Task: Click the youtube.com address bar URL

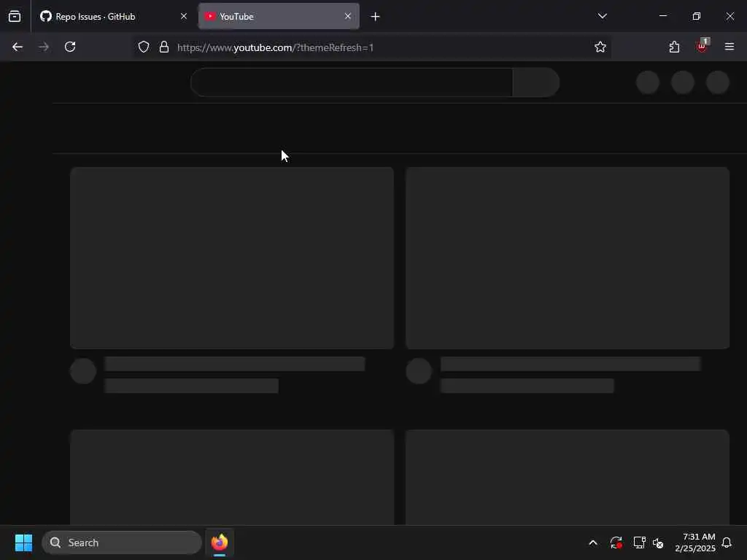Action: [275, 47]
